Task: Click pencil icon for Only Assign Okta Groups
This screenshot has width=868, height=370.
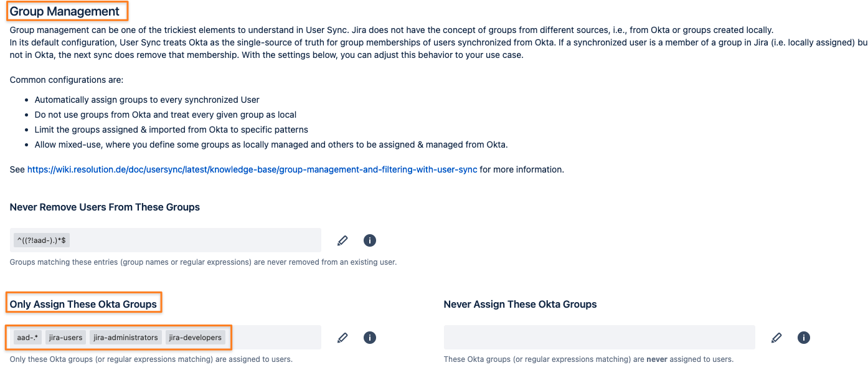Action: click(342, 338)
